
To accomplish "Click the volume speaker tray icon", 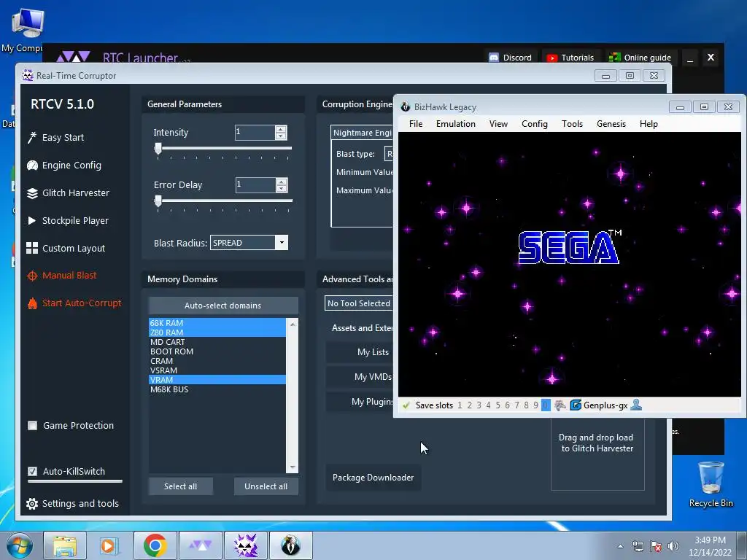I will click(673, 546).
